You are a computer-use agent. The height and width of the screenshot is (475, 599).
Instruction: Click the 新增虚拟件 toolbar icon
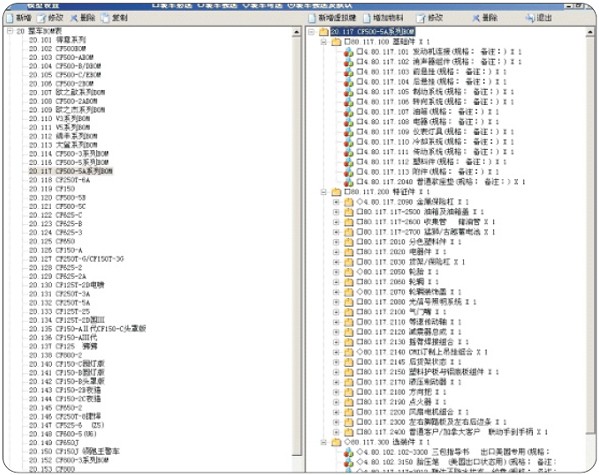[312, 18]
